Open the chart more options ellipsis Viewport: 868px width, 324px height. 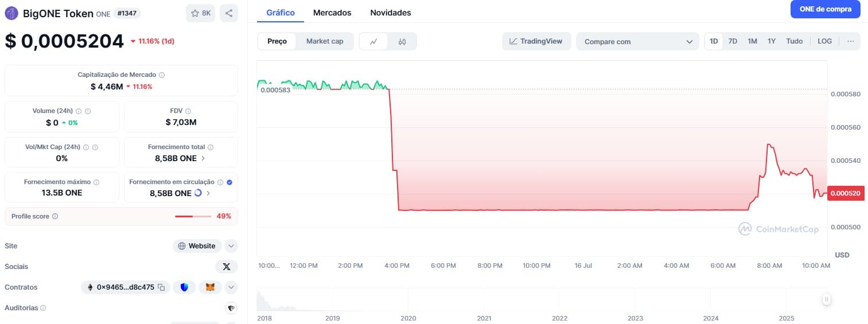tap(850, 41)
